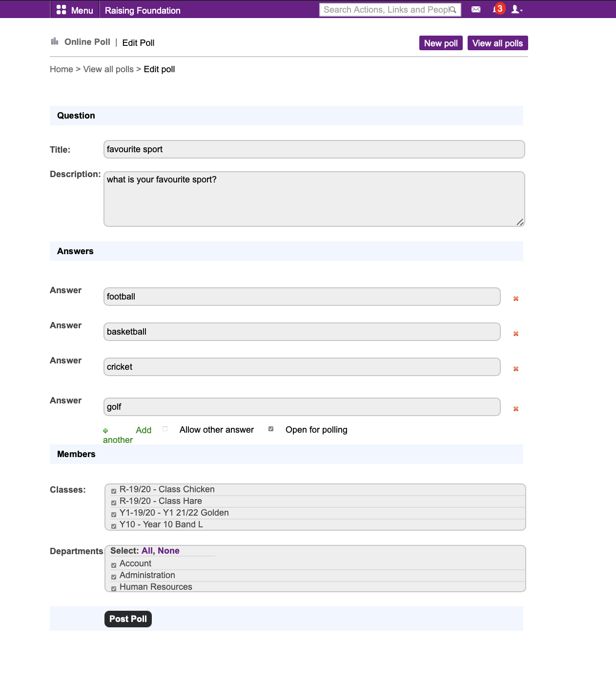The height and width of the screenshot is (680, 616).
Task: Uncheck the Account department
Action: tap(114, 565)
